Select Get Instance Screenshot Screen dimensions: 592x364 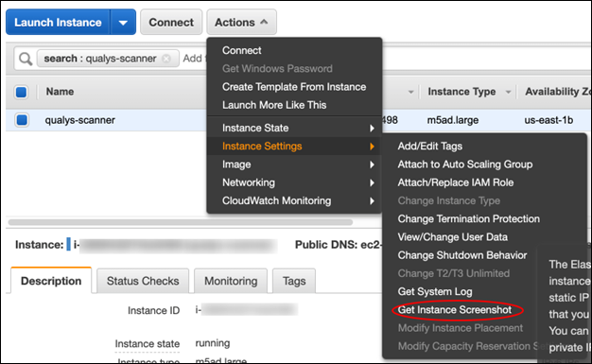pyautogui.click(x=455, y=310)
